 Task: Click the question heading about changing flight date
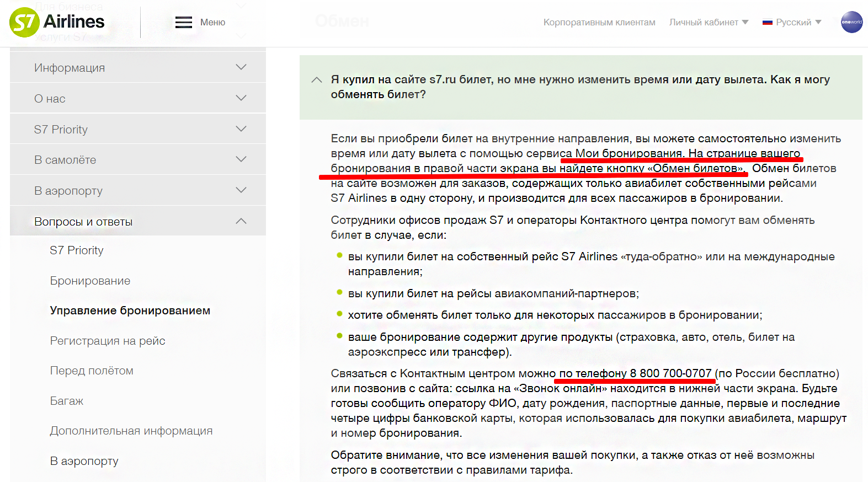(x=581, y=87)
